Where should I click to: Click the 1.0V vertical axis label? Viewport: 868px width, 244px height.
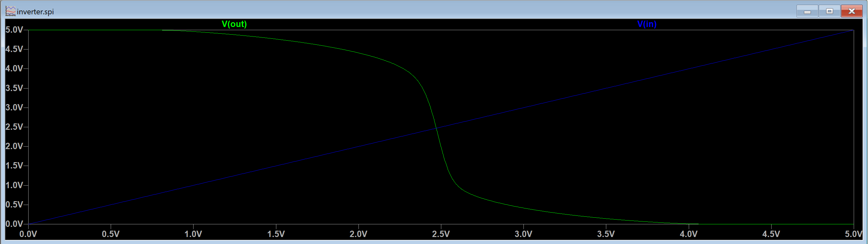(x=14, y=185)
